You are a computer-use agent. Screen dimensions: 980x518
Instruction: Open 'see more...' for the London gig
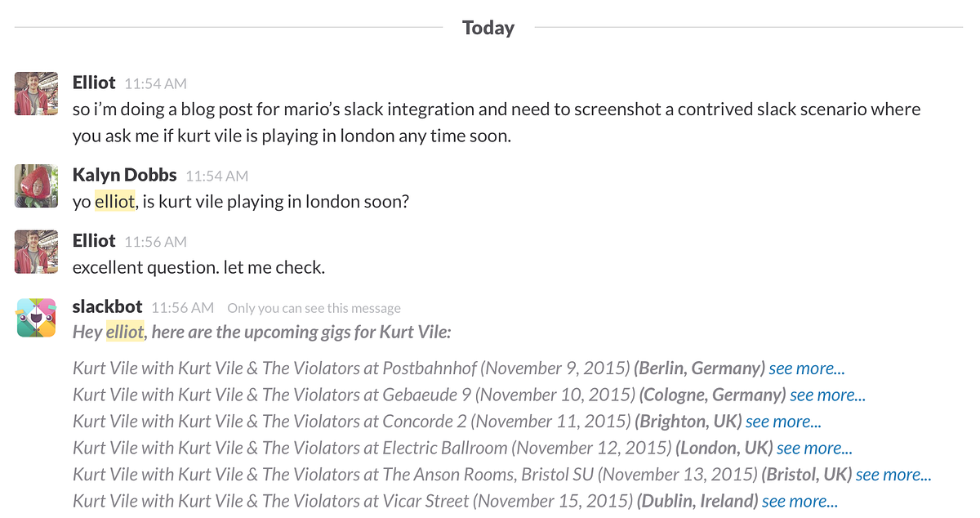[x=814, y=449]
